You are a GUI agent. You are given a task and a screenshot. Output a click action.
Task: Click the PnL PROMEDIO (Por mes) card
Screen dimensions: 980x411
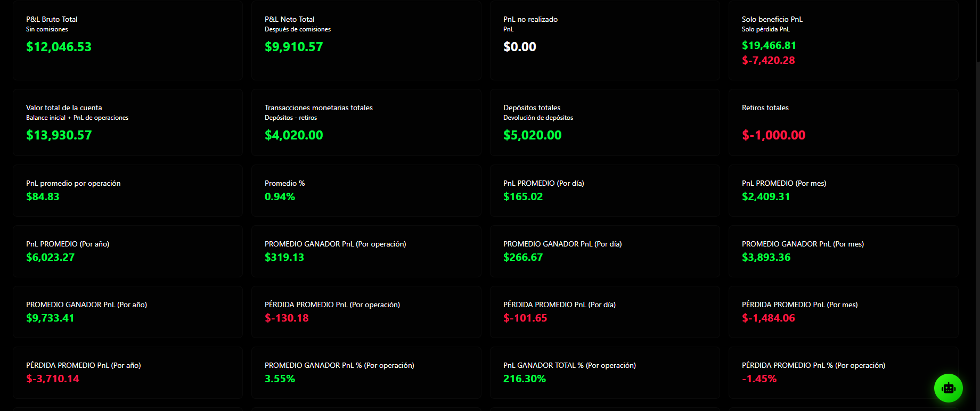coord(843,191)
